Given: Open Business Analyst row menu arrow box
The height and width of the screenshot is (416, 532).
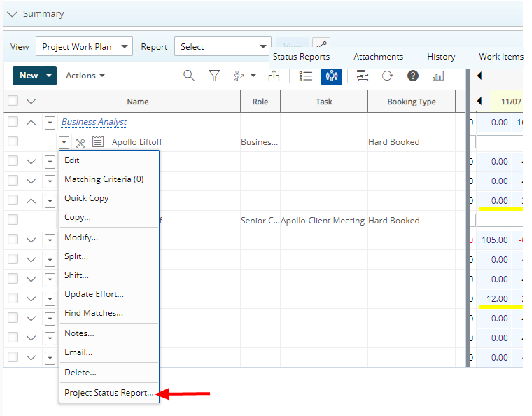Looking at the screenshot, I should click(50, 123).
